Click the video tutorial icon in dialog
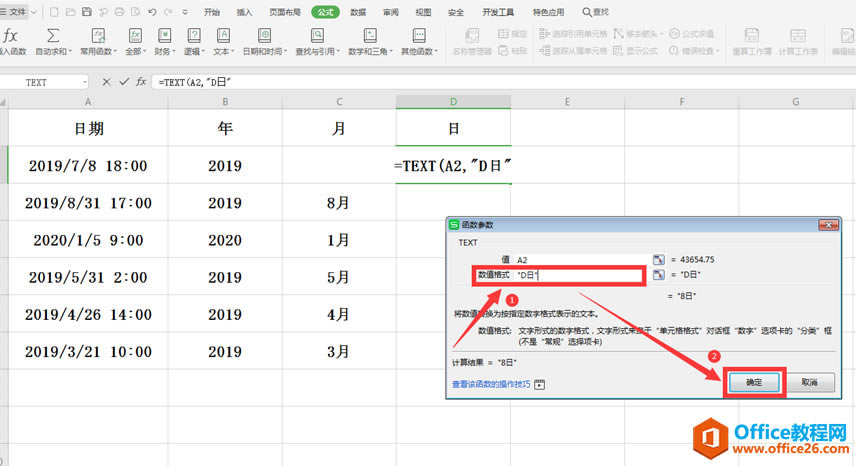 [539, 385]
